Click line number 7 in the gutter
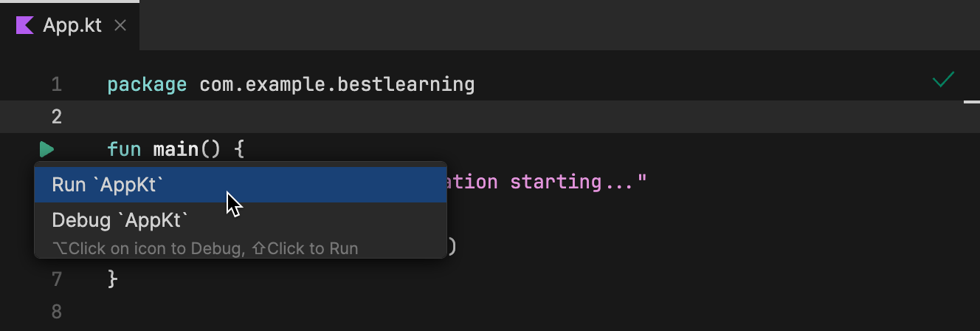Viewport: 980px width, 331px height. coord(57,279)
